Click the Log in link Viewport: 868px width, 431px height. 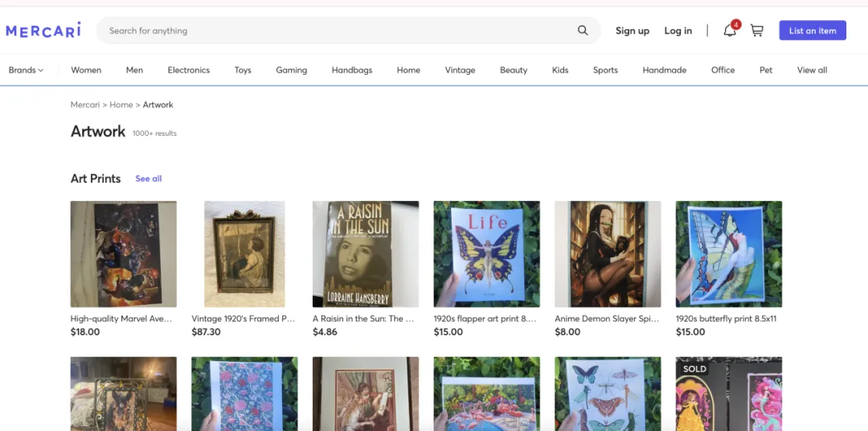tap(678, 31)
